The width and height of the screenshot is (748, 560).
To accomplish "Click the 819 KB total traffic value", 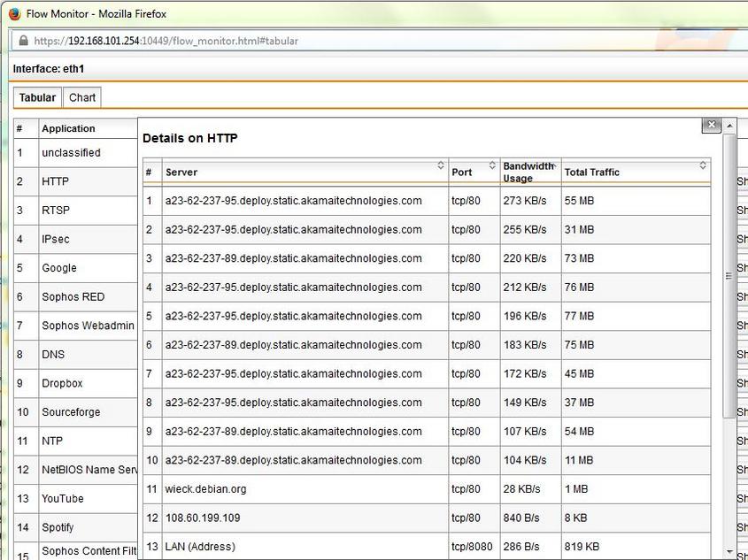I will 582,547.
